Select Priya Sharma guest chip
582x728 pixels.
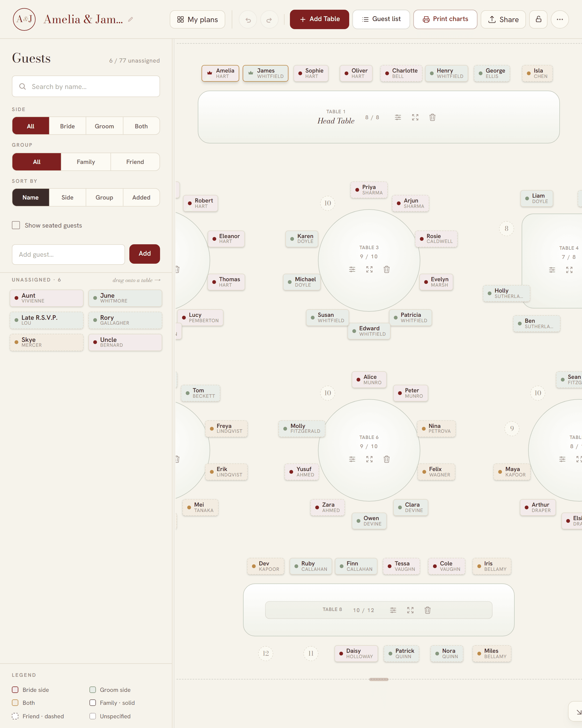point(369,190)
